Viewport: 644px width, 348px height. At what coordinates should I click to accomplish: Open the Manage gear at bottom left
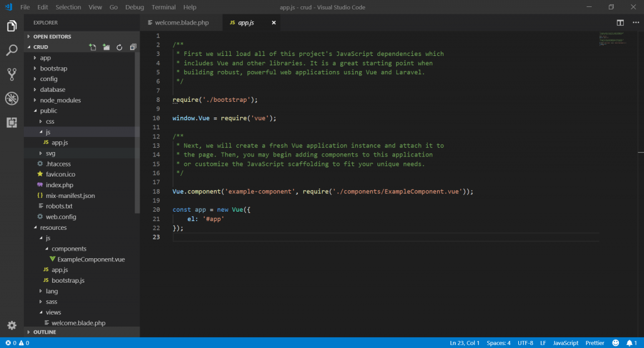11,325
